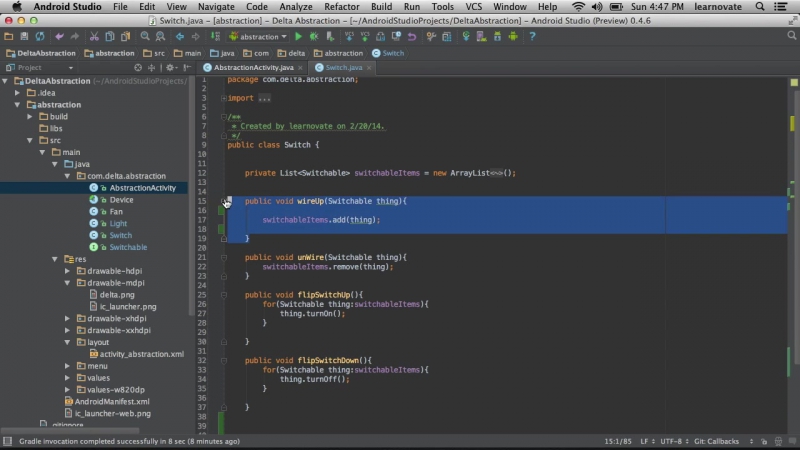Expand the build folder
Viewport: 800px width, 450px height.
(30, 117)
